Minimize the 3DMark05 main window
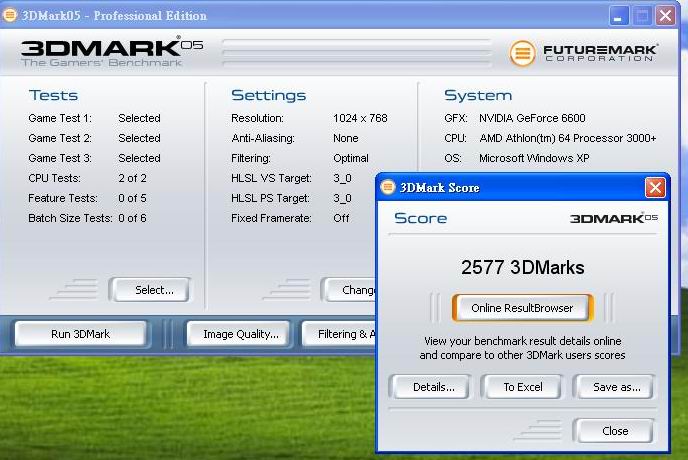This screenshot has height=460, width=688. click(619, 16)
